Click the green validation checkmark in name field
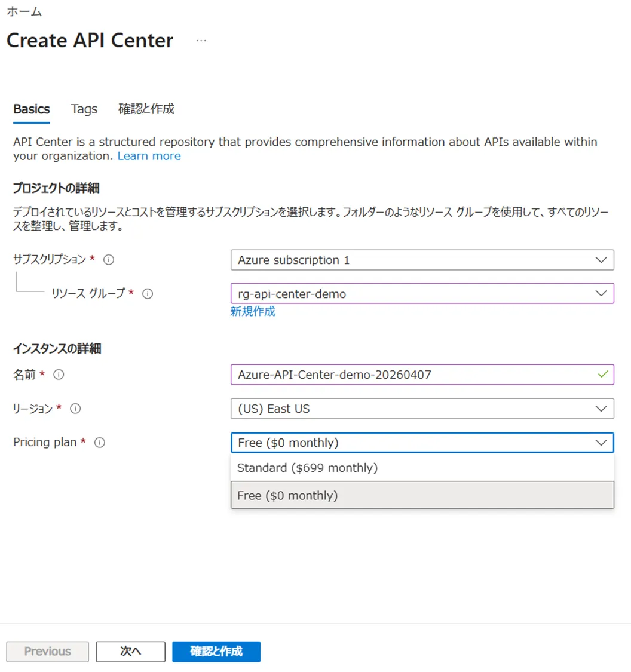631x672 pixels. (602, 375)
